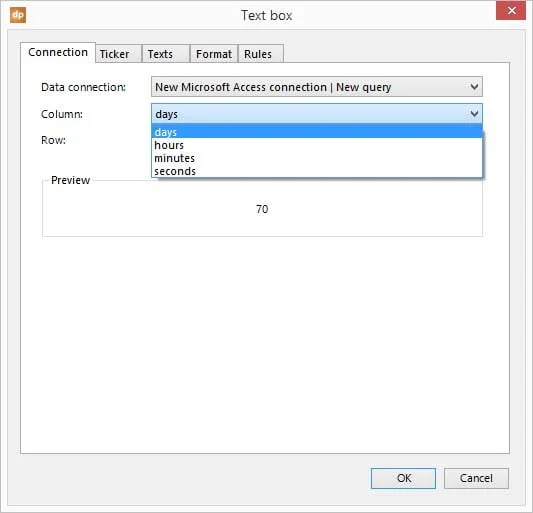Image resolution: width=533 pixels, height=513 pixels.
Task: Close the Text box dialog
Action: click(x=511, y=11)
